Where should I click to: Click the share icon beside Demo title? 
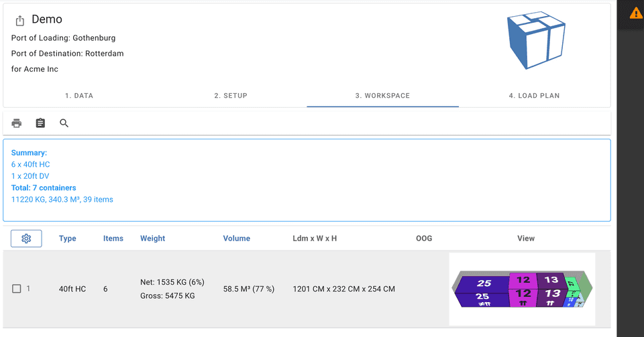(x=19, y=21)
